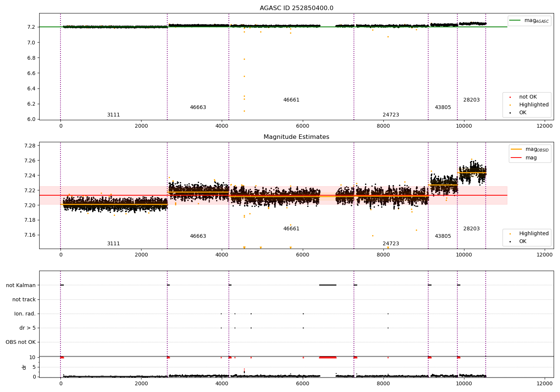Click obsid label 24723 in Magnitude Estimates plot
This screenshot has width=560, height=392.
point(391,244)
